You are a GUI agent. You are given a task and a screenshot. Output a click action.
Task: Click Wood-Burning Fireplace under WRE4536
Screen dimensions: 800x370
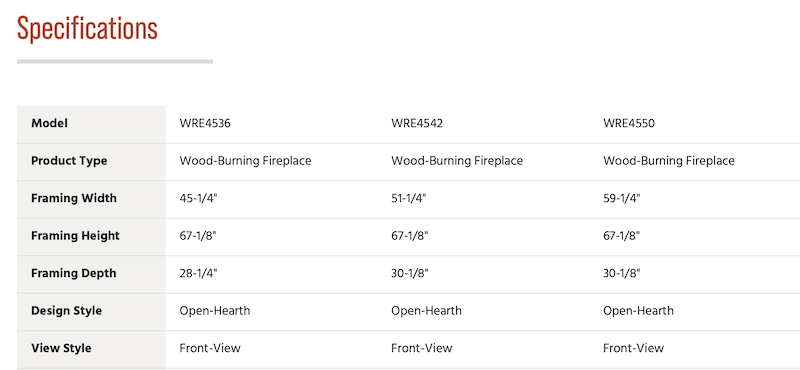(245, 161)
